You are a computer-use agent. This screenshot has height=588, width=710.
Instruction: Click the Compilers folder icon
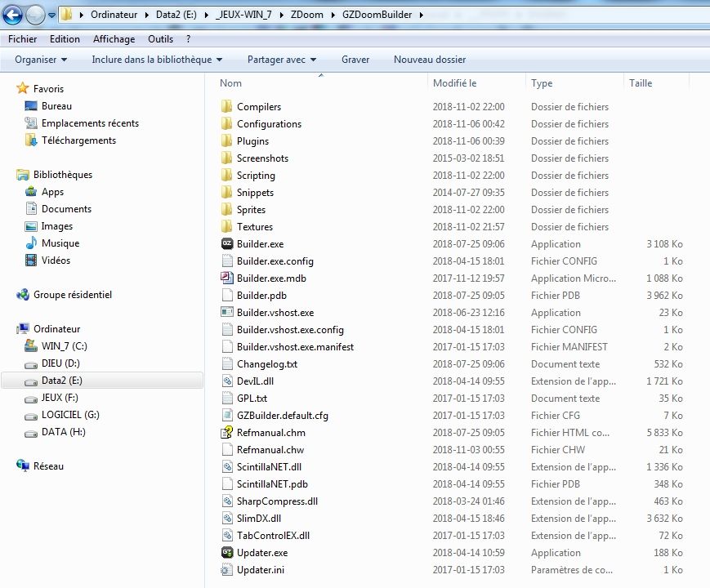pyautogui.click(x=227, y=106)
